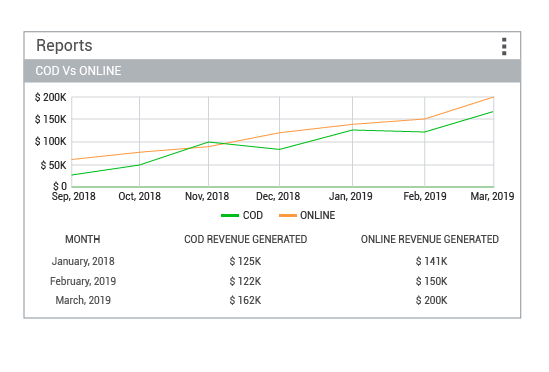Click the $ 200K online revenue cell

(431, 300)
